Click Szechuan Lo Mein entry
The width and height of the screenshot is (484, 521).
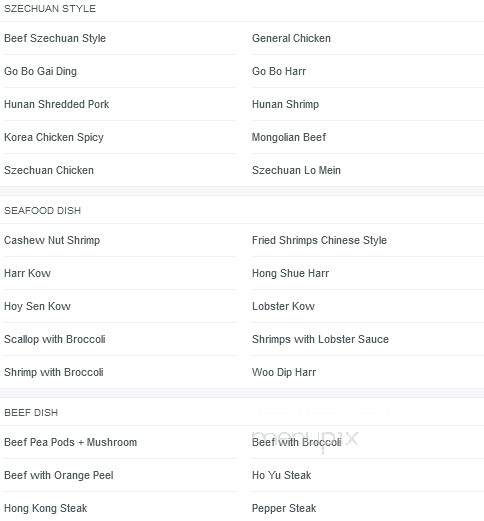pos(296,170)
